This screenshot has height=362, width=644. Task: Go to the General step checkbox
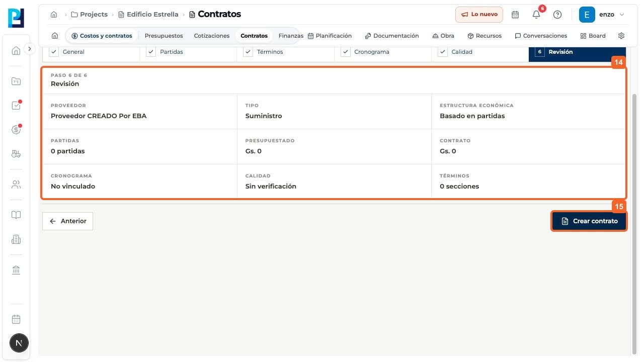click(54, 52)
